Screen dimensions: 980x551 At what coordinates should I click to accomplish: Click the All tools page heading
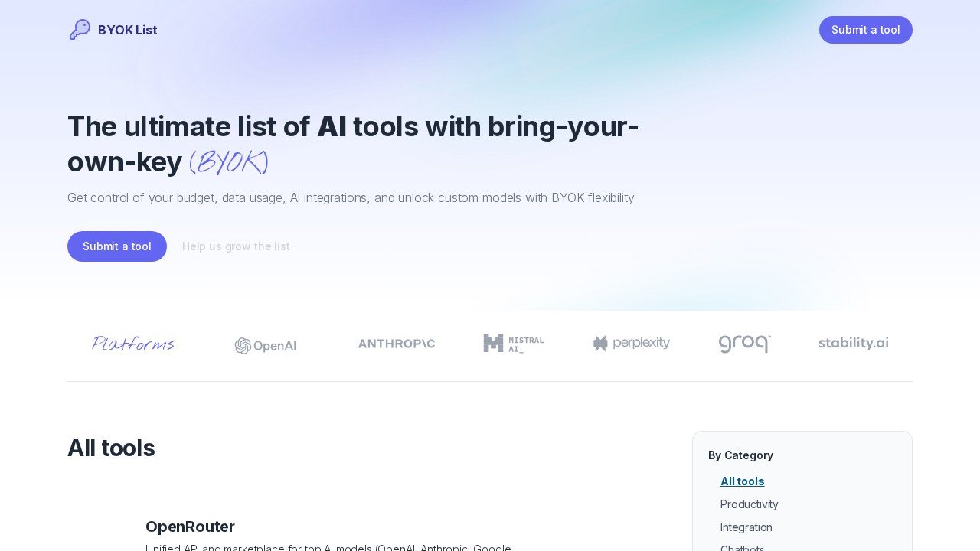click(111, 448)
